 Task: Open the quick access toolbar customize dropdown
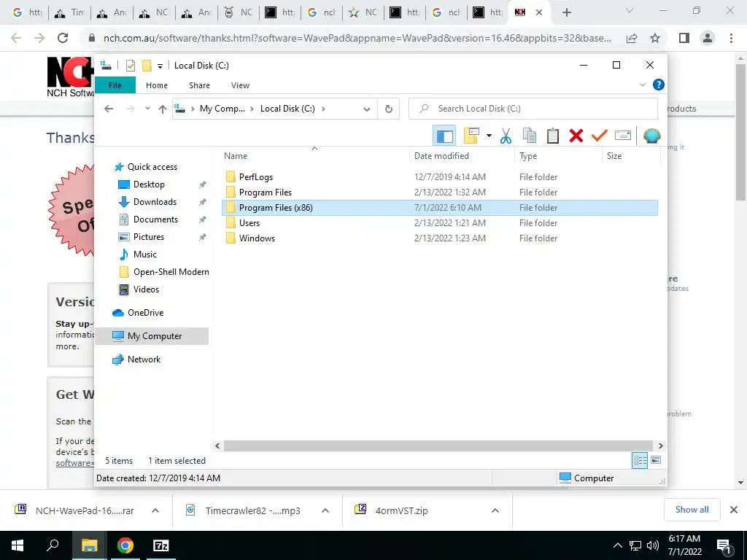[x=160, y=66]
